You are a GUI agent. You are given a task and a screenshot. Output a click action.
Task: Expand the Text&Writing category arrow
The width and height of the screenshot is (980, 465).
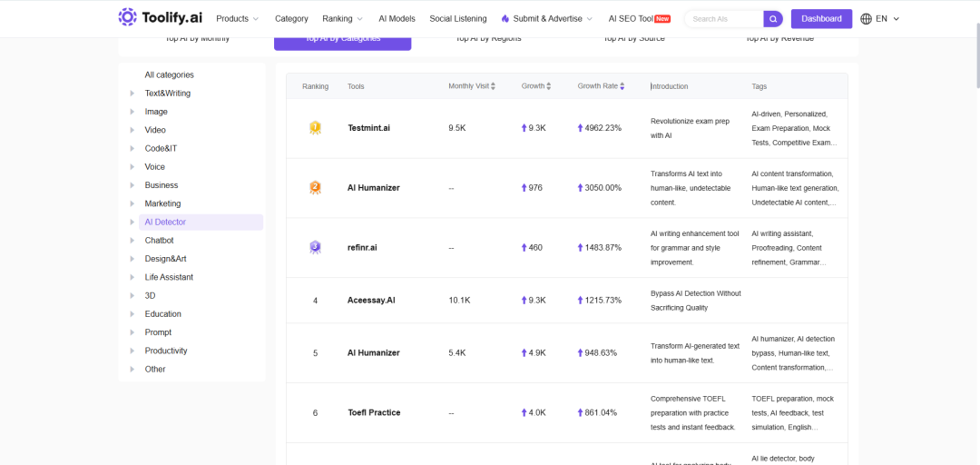(132, 94)
